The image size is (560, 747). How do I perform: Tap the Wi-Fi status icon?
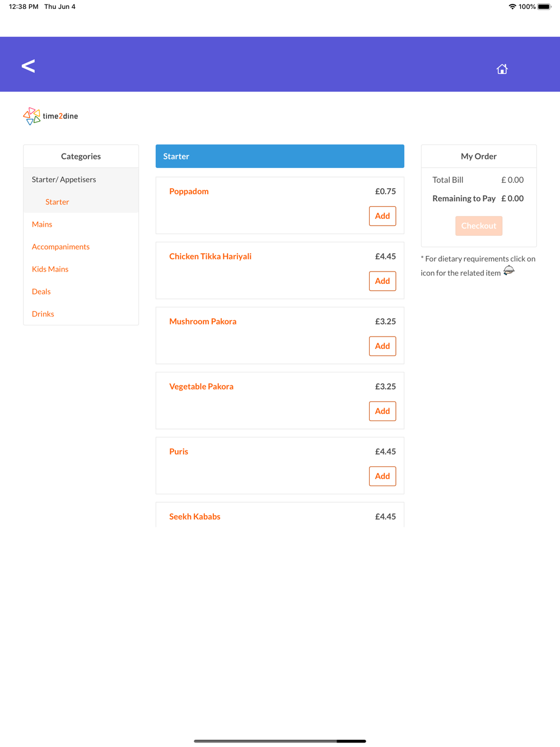pos(512,7)
